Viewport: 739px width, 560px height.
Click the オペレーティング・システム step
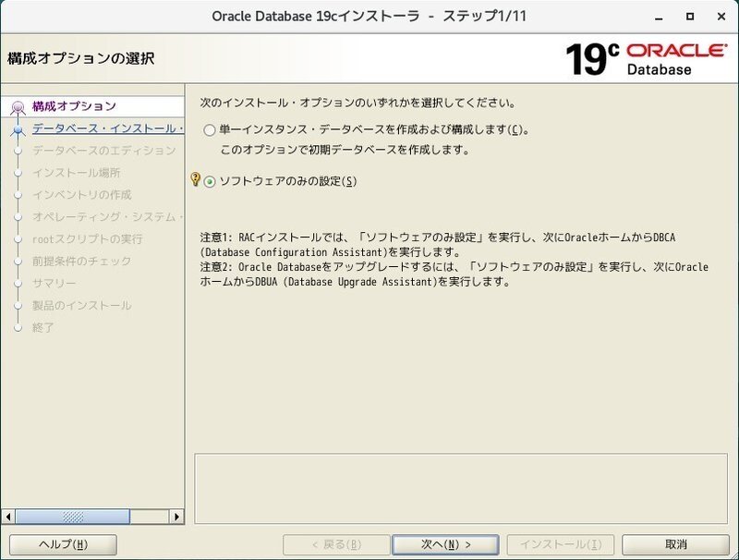[x=108, y=217]
